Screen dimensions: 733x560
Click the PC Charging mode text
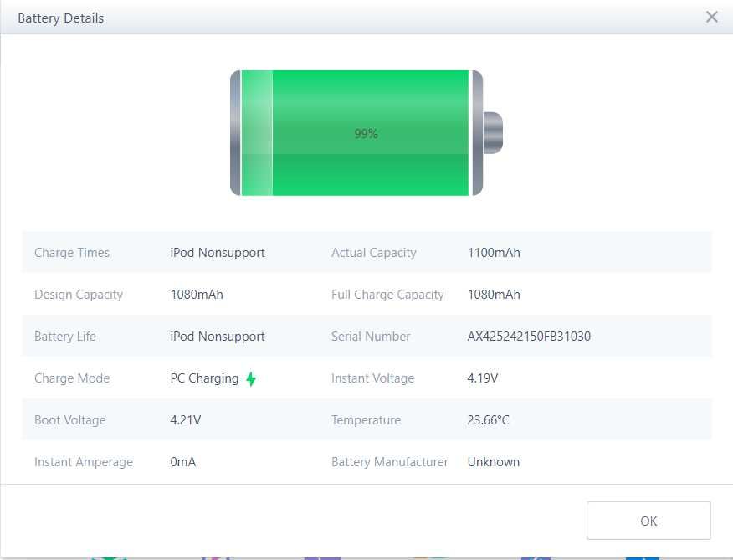204,378
